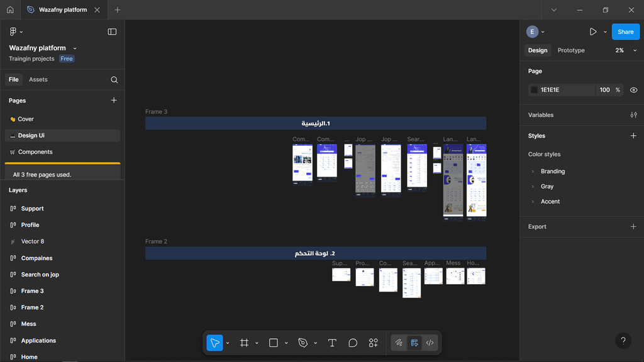The height and width of the screenshot is (362, 644).
Task: Search layers with the magnifier icon
Action: click(x=114, y=80)
